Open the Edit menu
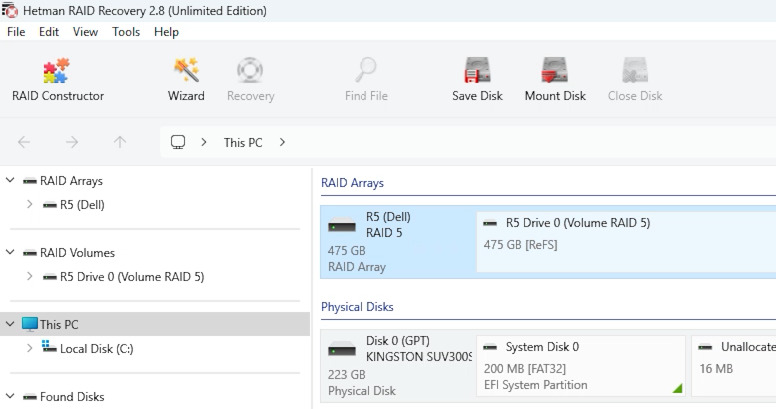Screen dimensions: 776x409 [49, 32]
